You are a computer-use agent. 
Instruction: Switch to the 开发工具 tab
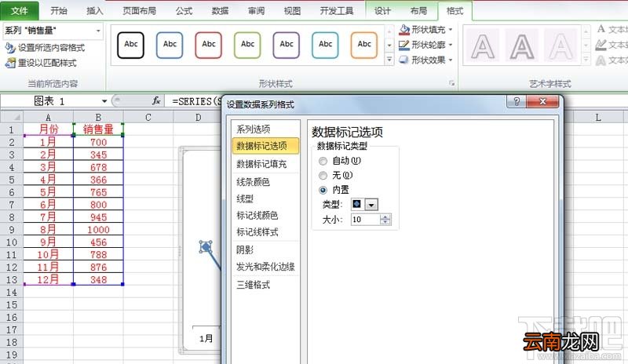coord(337,11)
